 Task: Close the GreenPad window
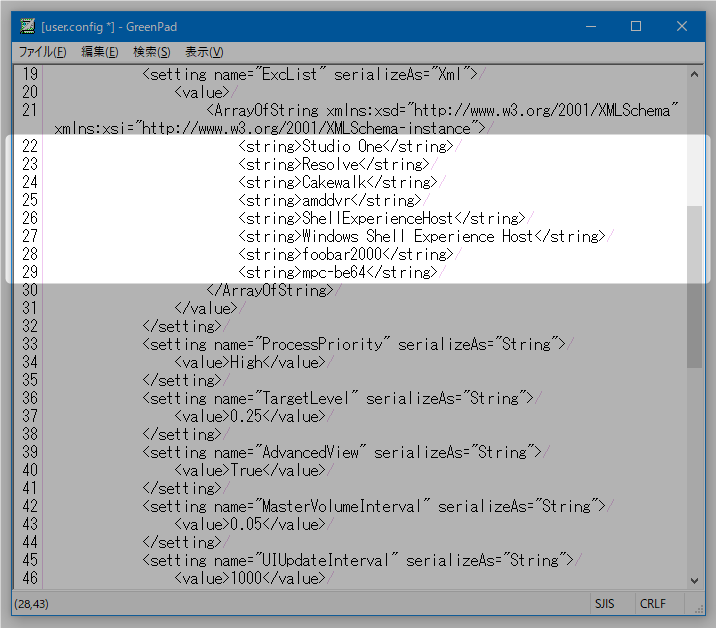[x=681, y=26]
